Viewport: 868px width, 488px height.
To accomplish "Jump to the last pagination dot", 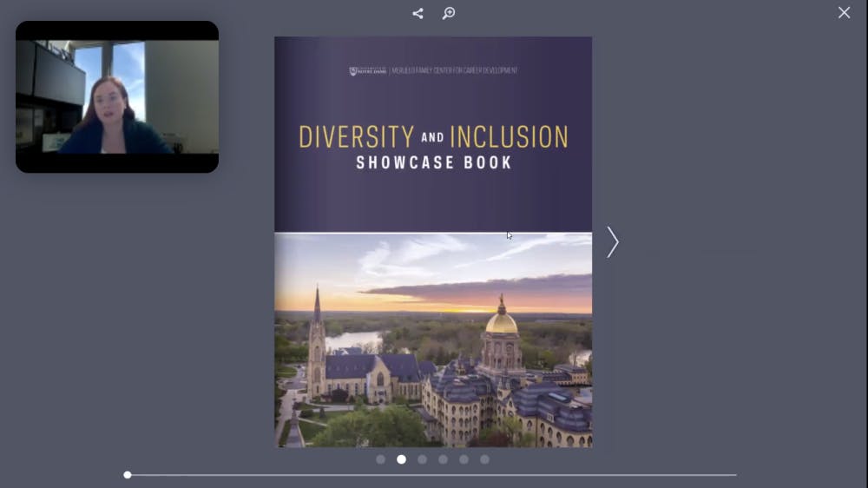I will (x=484, y=459).
